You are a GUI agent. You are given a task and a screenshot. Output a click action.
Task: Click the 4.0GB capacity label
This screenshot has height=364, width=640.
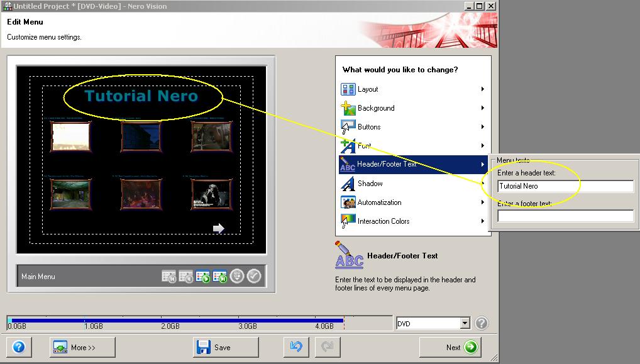(x=324, y=326)
